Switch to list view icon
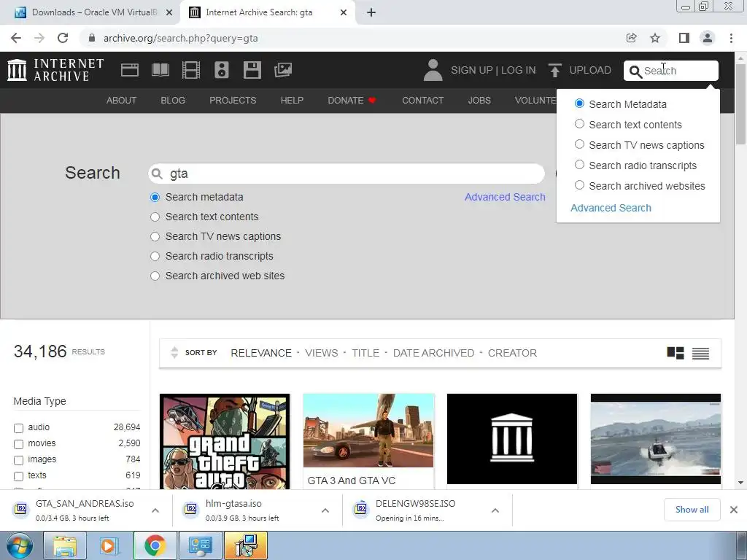The width and height of the screenshot is (747, 560). (x=700, y=353)
